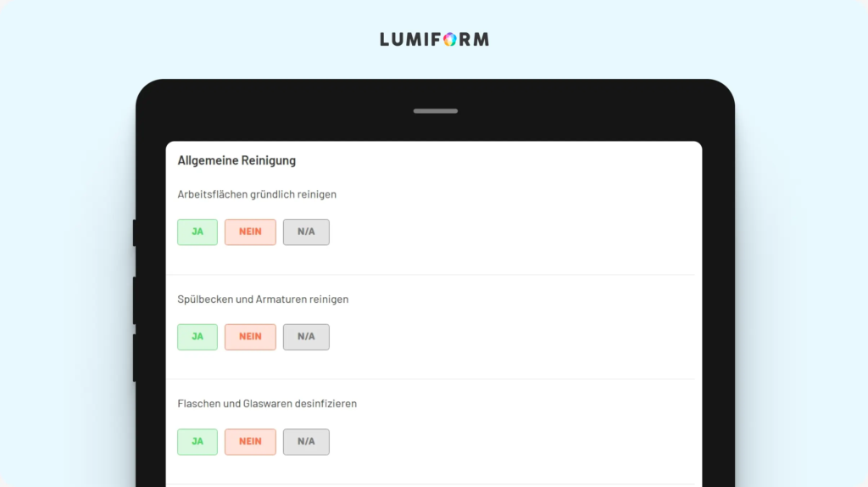Choose NEIN for Spülbecken und Armaturen reinigen

250,337
